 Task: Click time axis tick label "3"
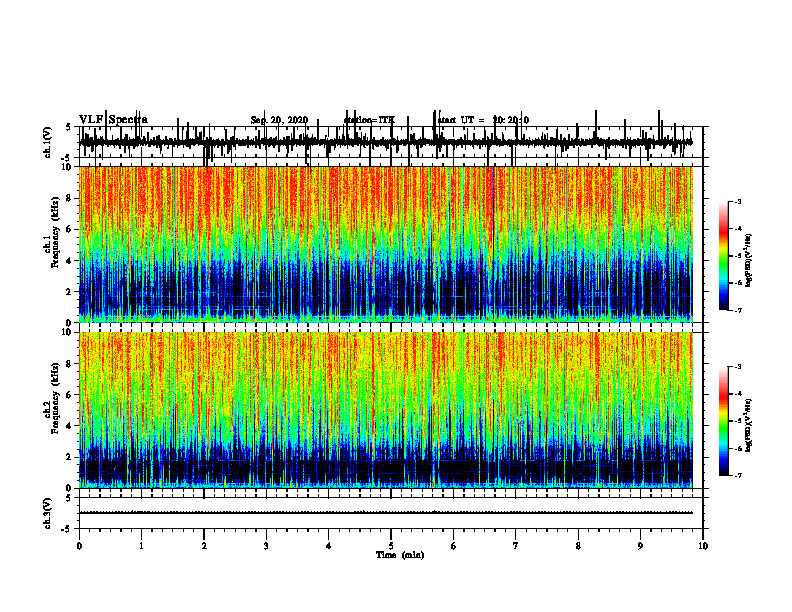click(266, 546)
